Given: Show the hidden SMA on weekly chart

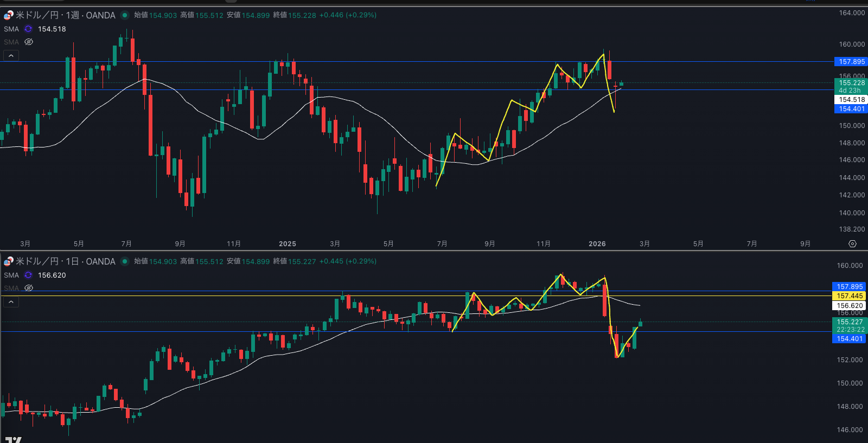Looking at the screenshot, I should (x=29, y=42).
